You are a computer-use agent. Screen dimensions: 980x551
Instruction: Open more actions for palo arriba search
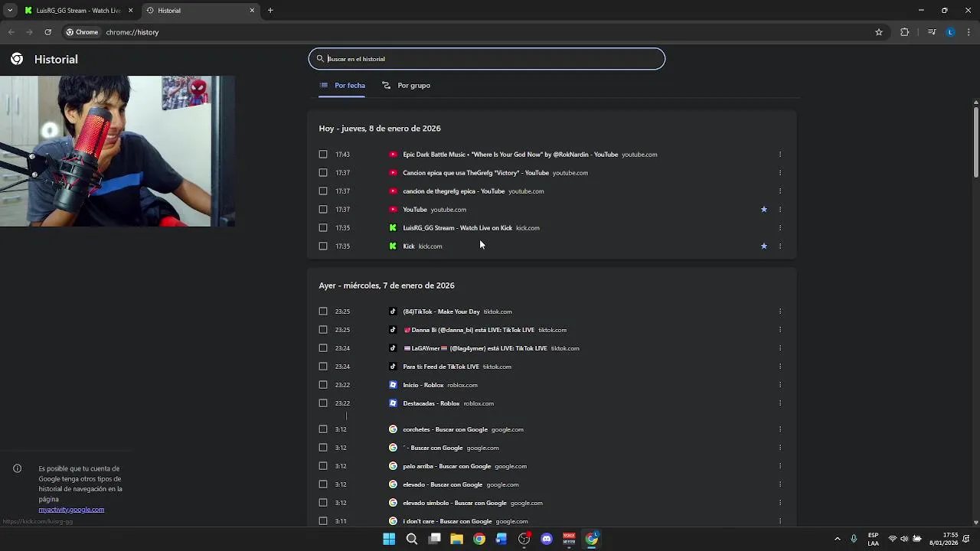point(780,466)
